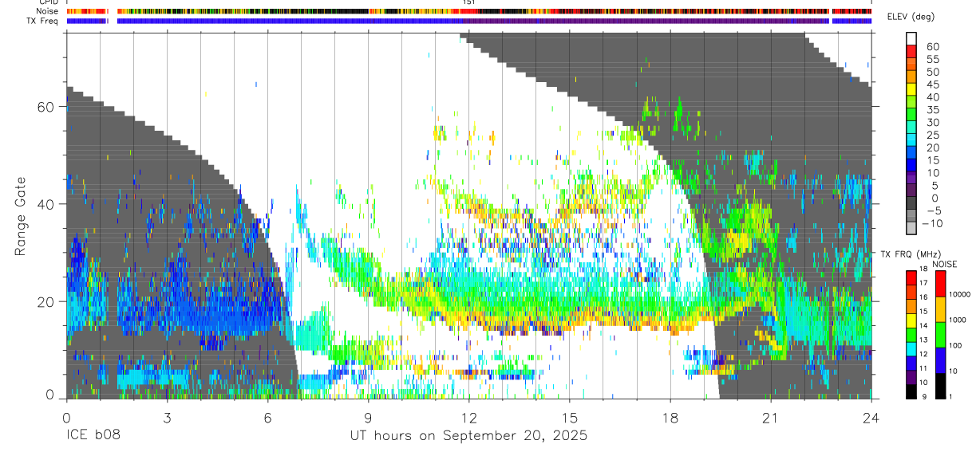980x452 pixels.
Task: Click the '9' value on the TX FRQ legend
Action: coord(924,398)
